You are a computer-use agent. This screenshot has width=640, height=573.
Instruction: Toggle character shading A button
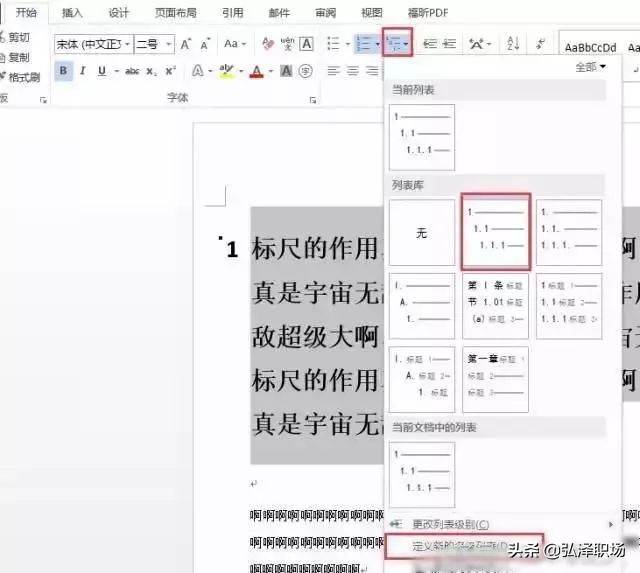pos(286,71)
